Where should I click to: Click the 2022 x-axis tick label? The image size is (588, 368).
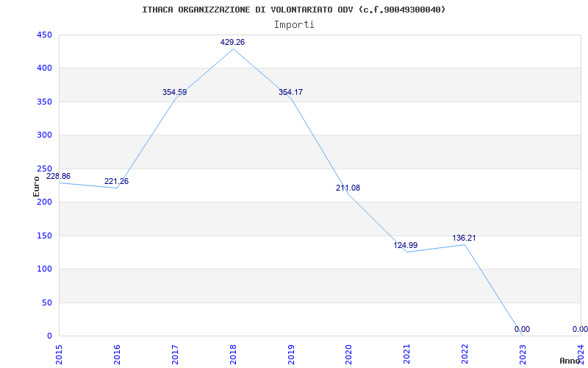coord(465,355)
